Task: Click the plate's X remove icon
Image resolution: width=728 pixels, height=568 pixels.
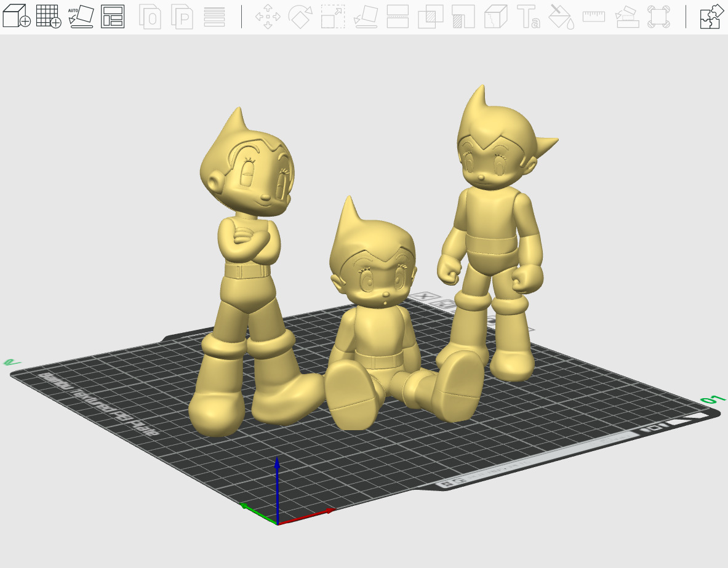Action: point(426,296)
